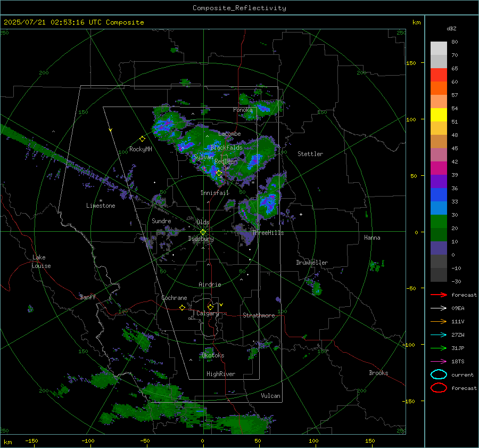
Task: Click the Lacombe city label
Action: point(229,134)
